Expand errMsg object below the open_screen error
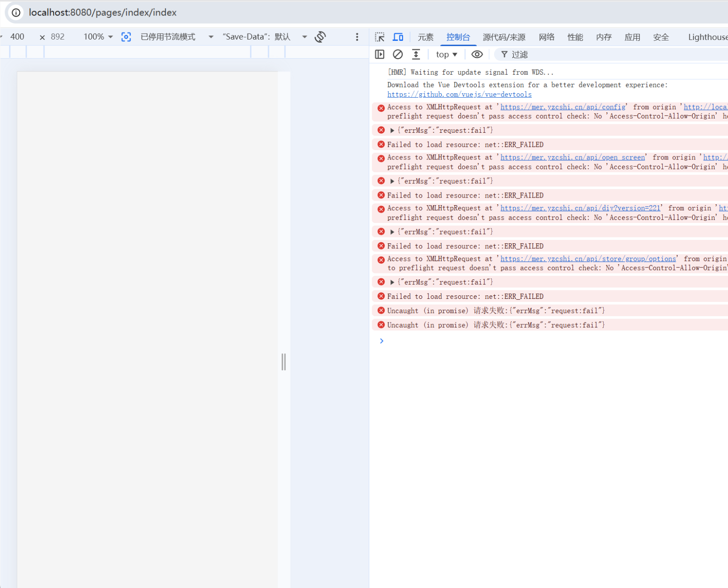The image size is (728, 588). pyautogui.click(x=392, y=181)
